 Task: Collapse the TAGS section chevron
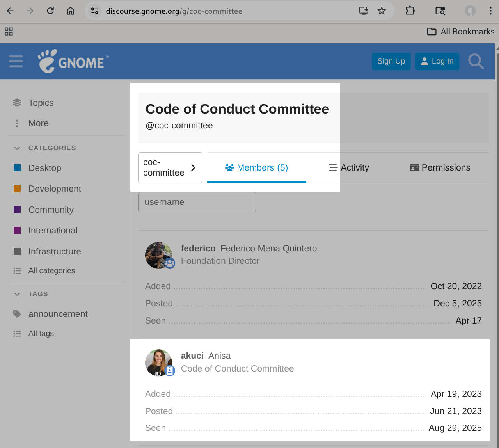tap(17, 294)
